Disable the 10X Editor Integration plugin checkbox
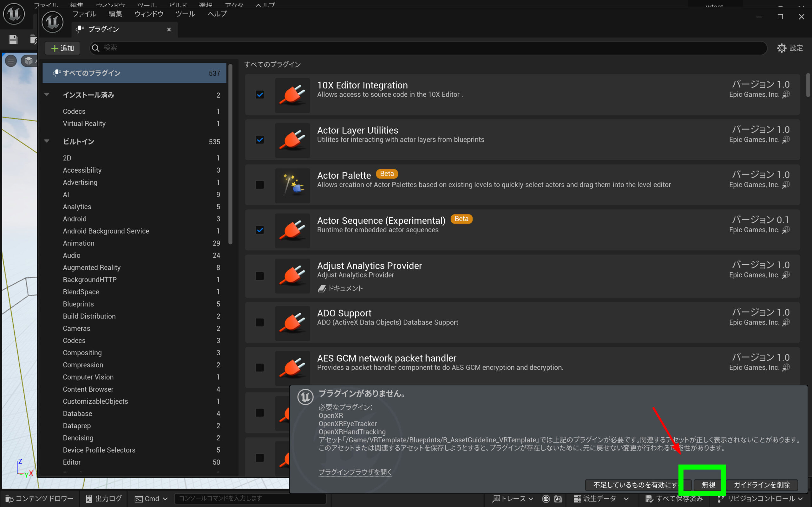 tap(260, 95)
